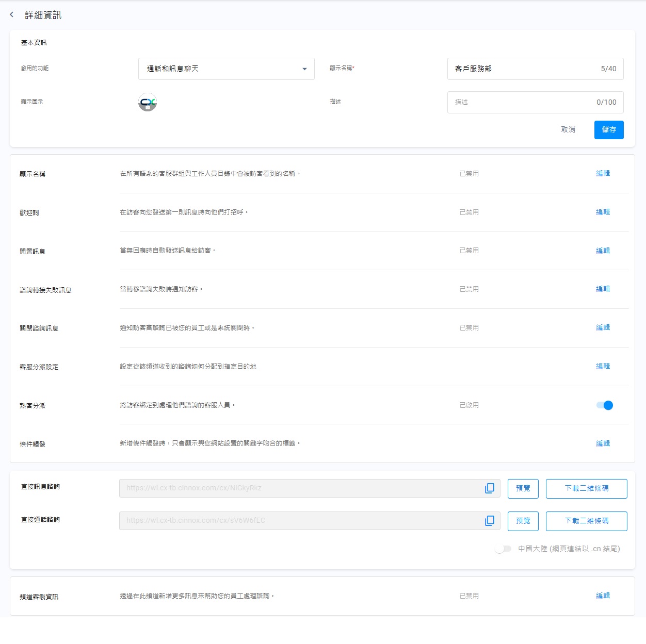Screen dimensions: 646x644
Task: Edit the 關閉諮詢訊息 setting
Action: pos(603,328)
